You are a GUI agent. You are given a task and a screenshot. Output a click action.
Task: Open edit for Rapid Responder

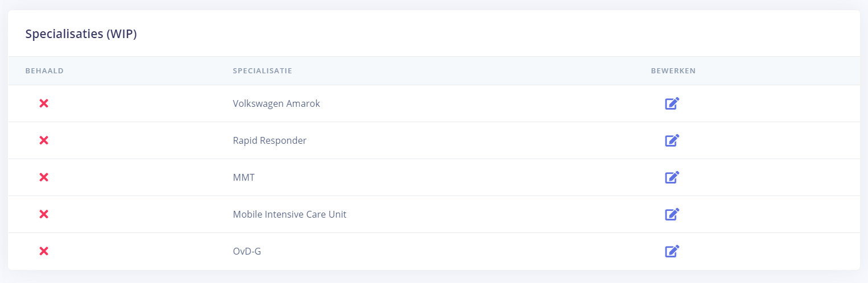(672, 140)
